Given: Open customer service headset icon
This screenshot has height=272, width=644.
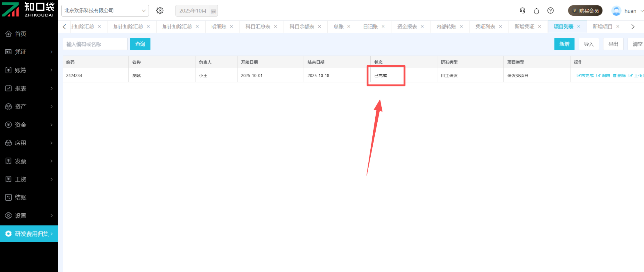Looking at the screenshot, I should pyautogui.click(x=522, y=11).
